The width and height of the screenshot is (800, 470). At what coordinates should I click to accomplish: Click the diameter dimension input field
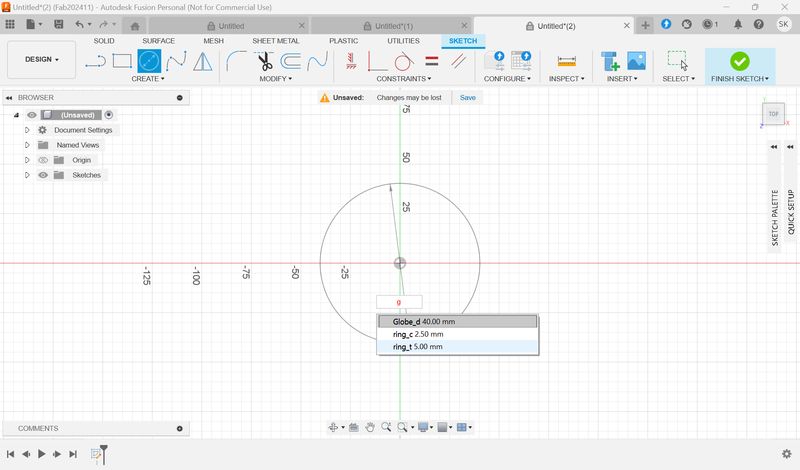(x=399, y=302)
